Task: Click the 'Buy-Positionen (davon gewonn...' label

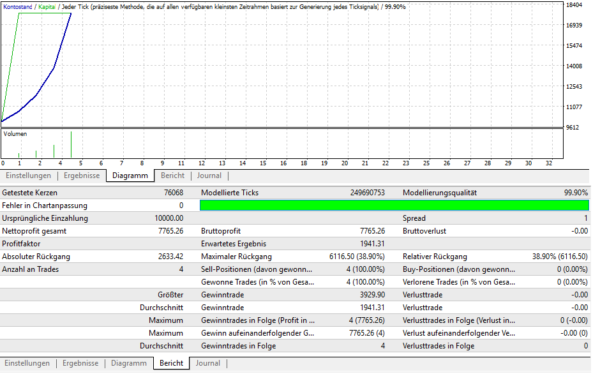Action: (x=459, y=269)
